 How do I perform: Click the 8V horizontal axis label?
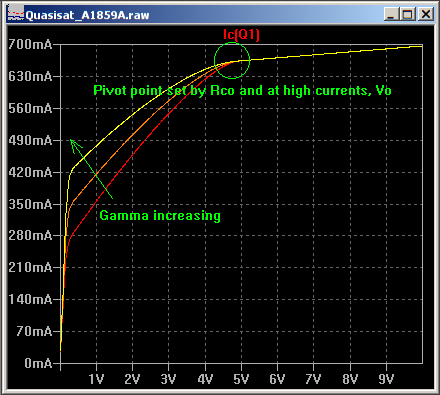(x=350, y=379)
